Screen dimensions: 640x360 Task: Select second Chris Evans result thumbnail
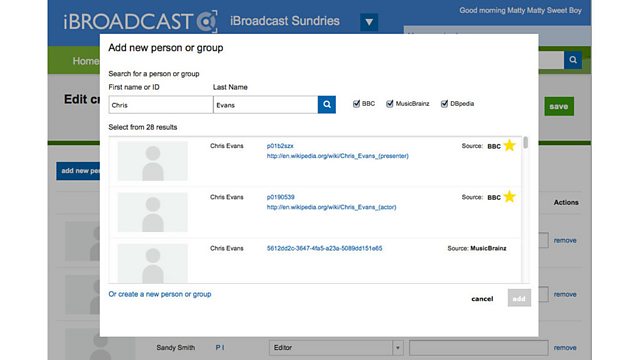point(153,212)
